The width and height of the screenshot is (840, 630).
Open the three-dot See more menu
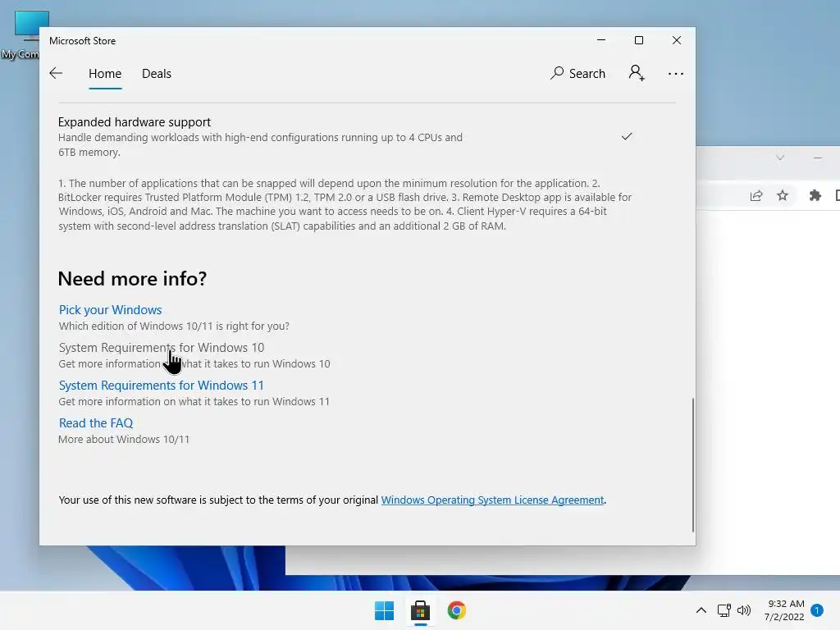point(676,74)
